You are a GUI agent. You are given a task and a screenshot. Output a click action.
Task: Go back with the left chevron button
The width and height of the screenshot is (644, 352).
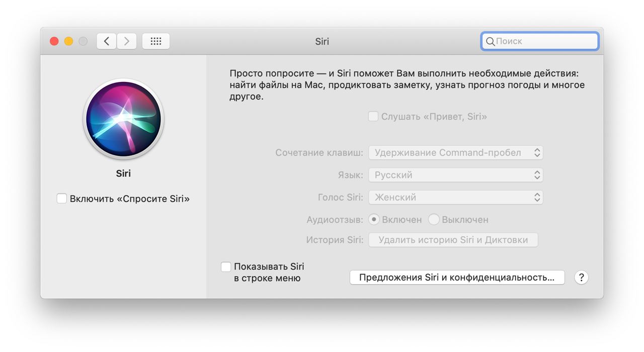coord(107,41)
